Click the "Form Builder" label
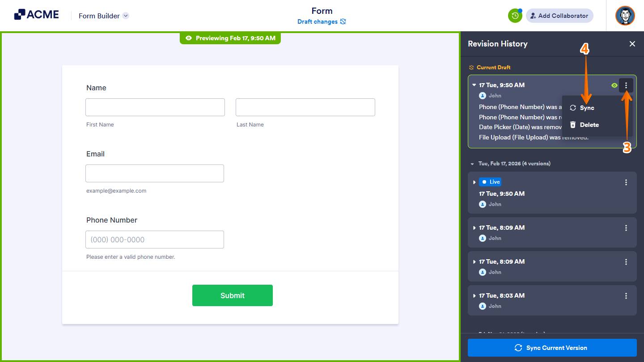This screenshot has width=644, height=362. point(99,16)
